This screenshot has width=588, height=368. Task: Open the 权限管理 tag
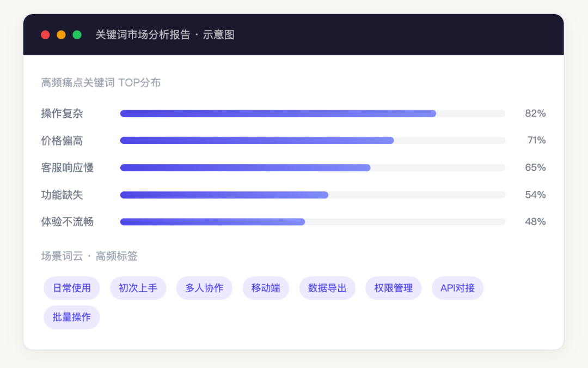(394, 288)
